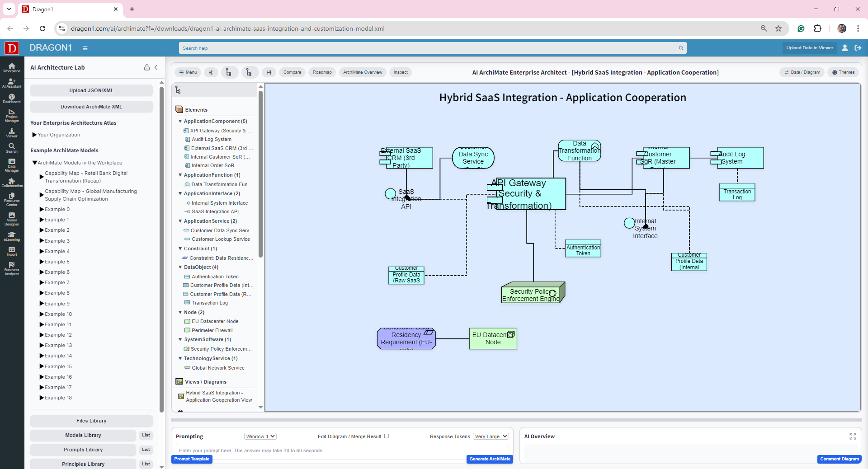The width and height of the screenshot is (868, 469).
Task: Open the Visual Designer sidebar icon
Action: 12,219
